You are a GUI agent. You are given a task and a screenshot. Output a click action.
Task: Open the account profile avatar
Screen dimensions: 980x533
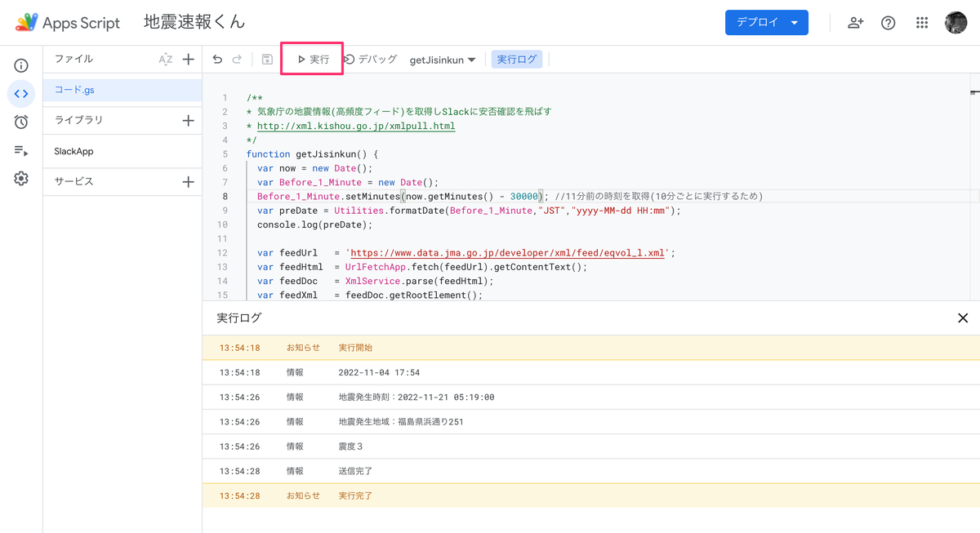[x=956, y=23]
